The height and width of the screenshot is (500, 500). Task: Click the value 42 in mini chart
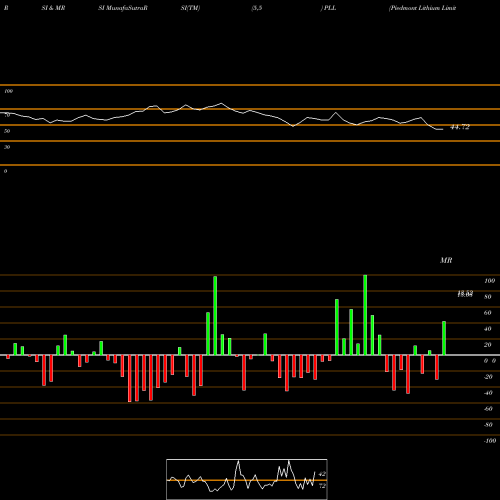[322, 474]
